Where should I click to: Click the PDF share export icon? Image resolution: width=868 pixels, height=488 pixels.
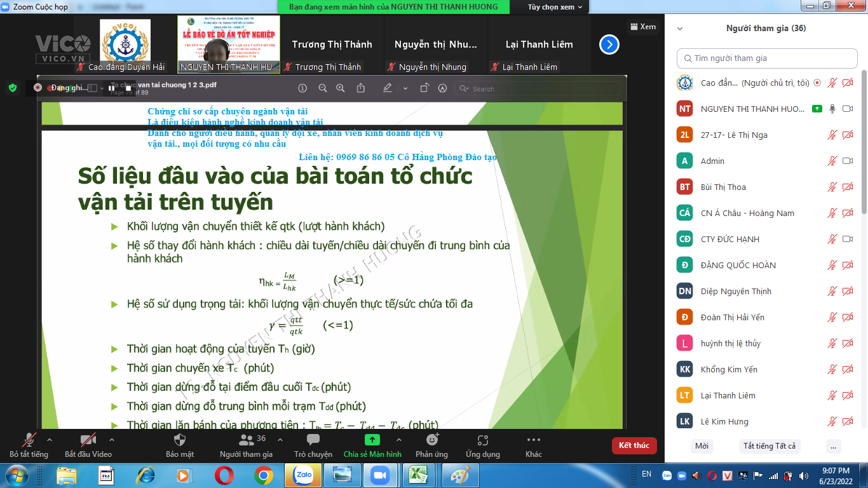[361, 88]
